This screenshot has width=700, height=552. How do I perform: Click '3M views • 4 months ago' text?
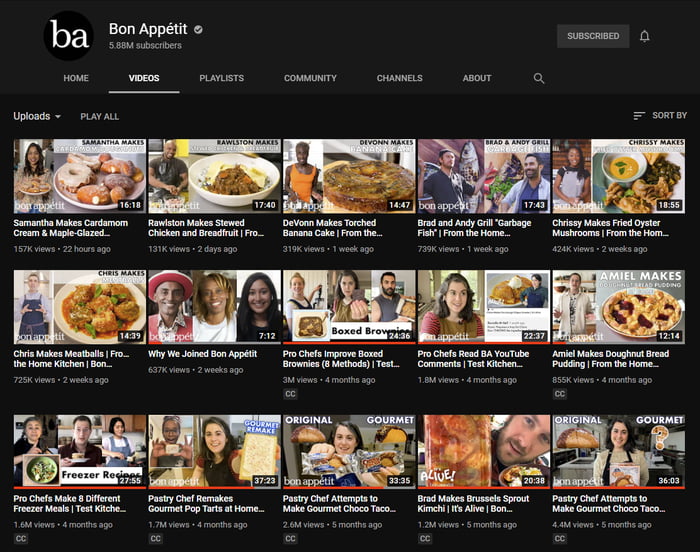click(329, 380)
